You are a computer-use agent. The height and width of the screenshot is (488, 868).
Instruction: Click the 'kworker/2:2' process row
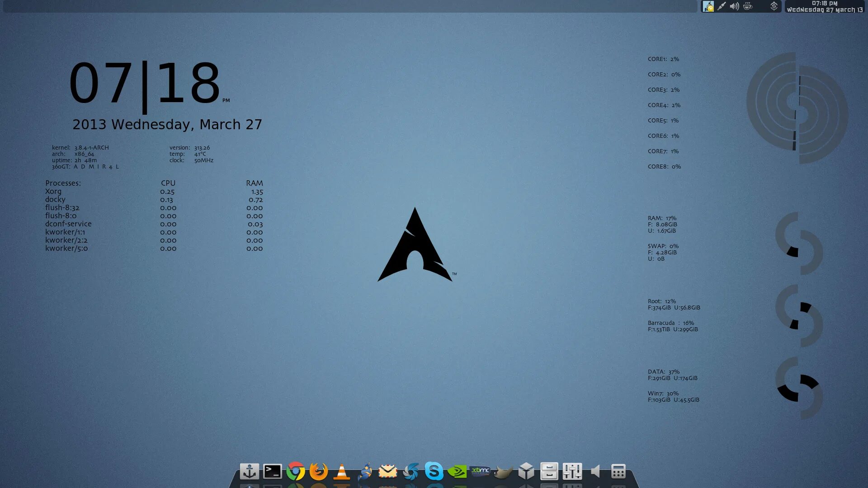154,240
